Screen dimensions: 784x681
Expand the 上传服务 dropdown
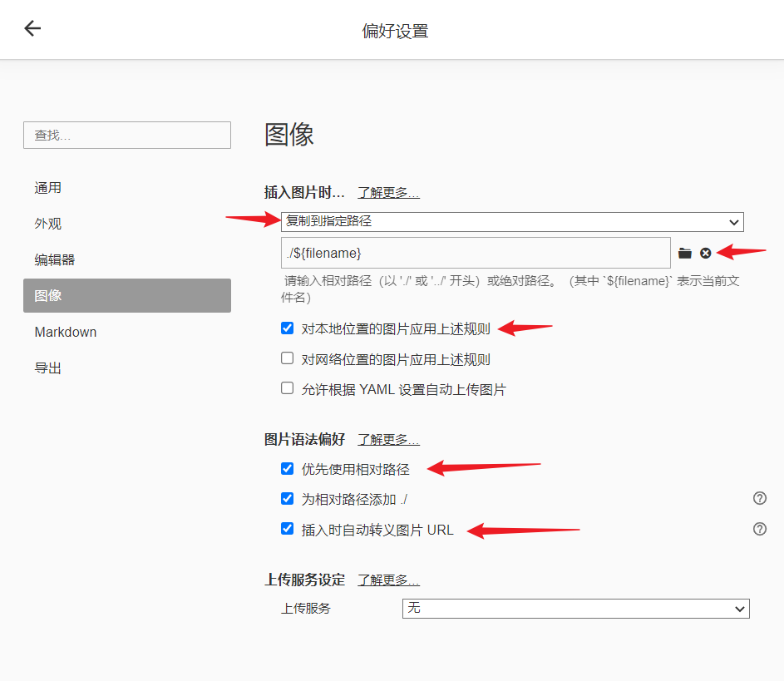575,609
